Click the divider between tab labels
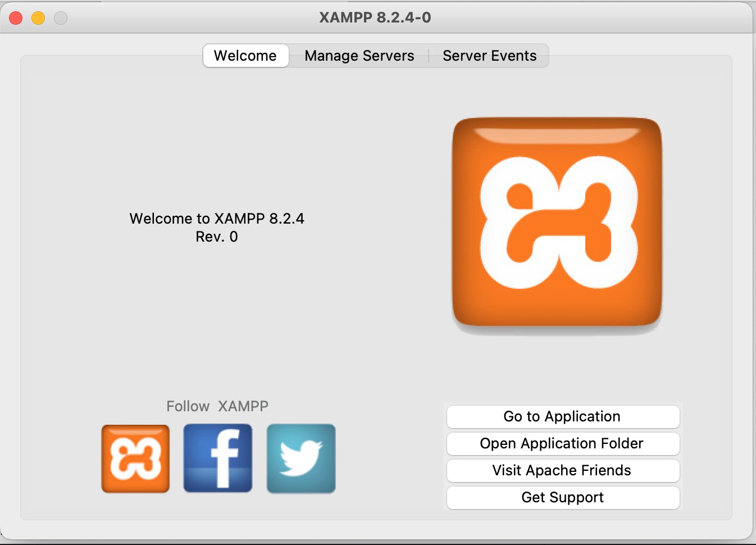This screenshot has height=545, width=756. (430, 56)
